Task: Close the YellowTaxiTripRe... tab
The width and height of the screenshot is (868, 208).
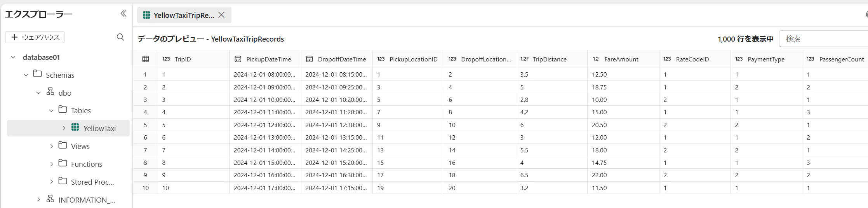Action: [221, 15]
